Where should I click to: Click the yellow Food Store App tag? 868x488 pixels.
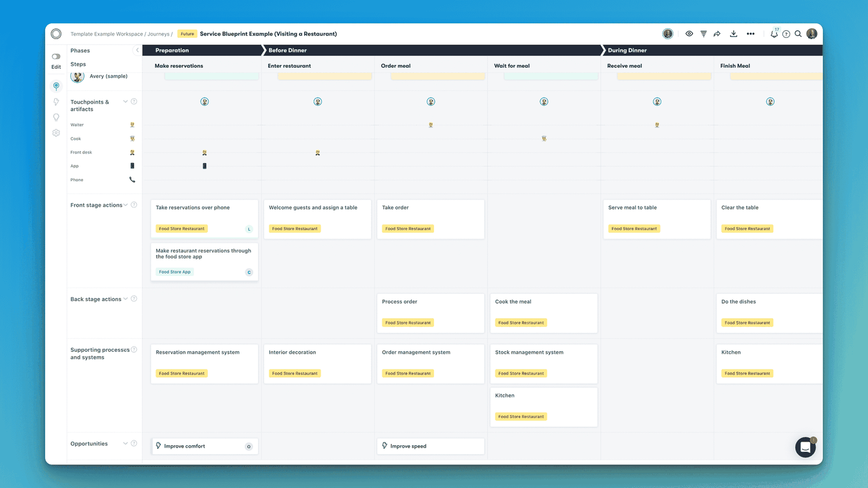(x=174, y=272)
